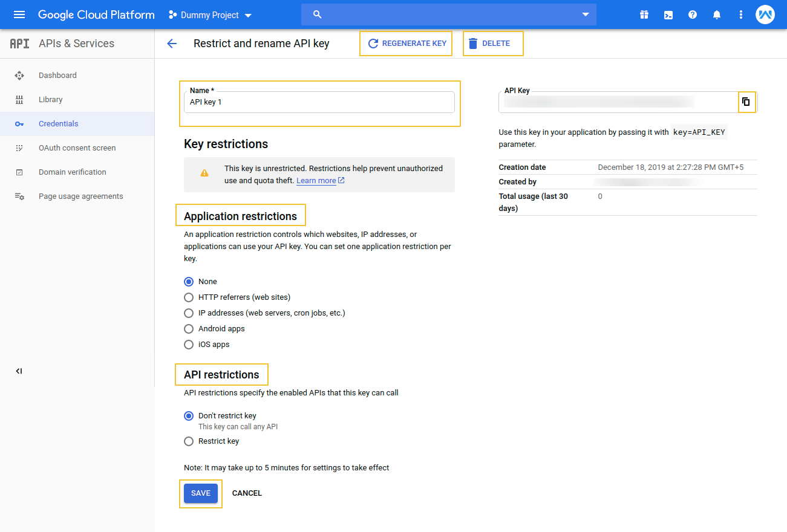Select IP addresses restriction option
787x532 pixels.
[189, 313]
